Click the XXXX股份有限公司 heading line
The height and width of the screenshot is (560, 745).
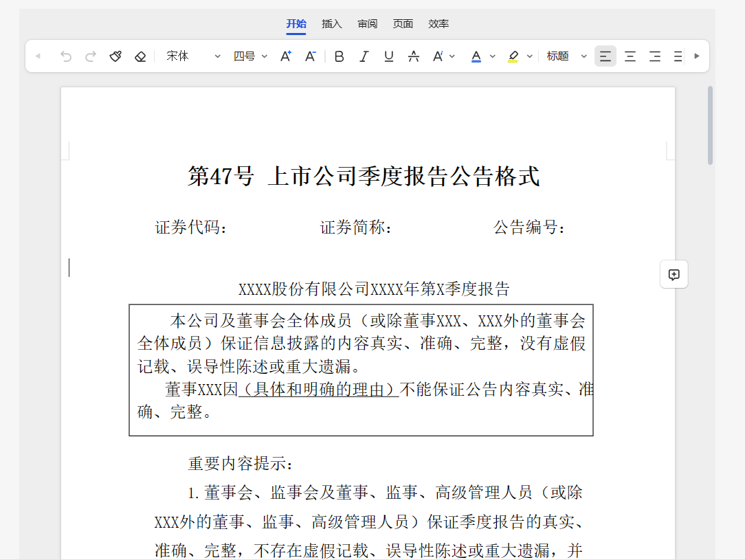click(x=374, y=289)
